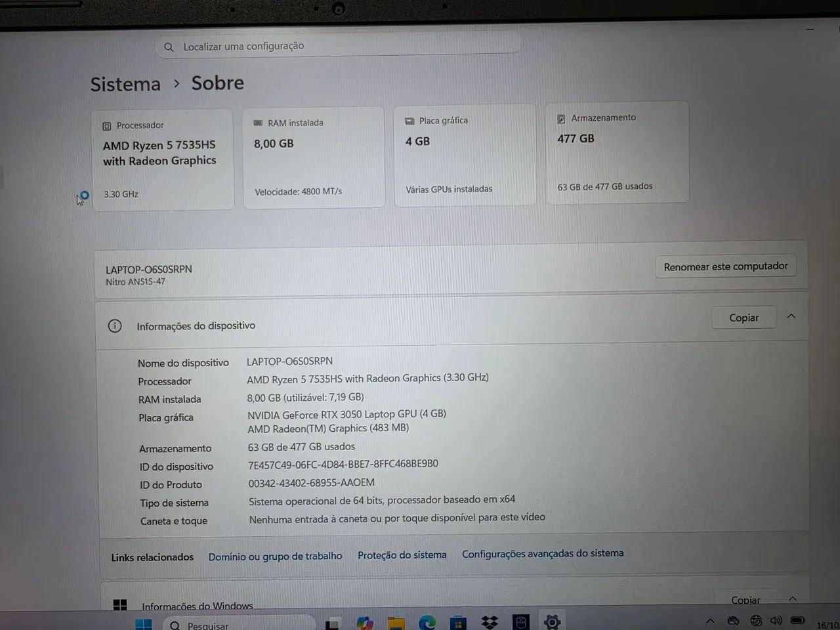This screenshot has height=630, width=840.
Task: Open the RAM instalada card
Action: click(x=314, y=157)
